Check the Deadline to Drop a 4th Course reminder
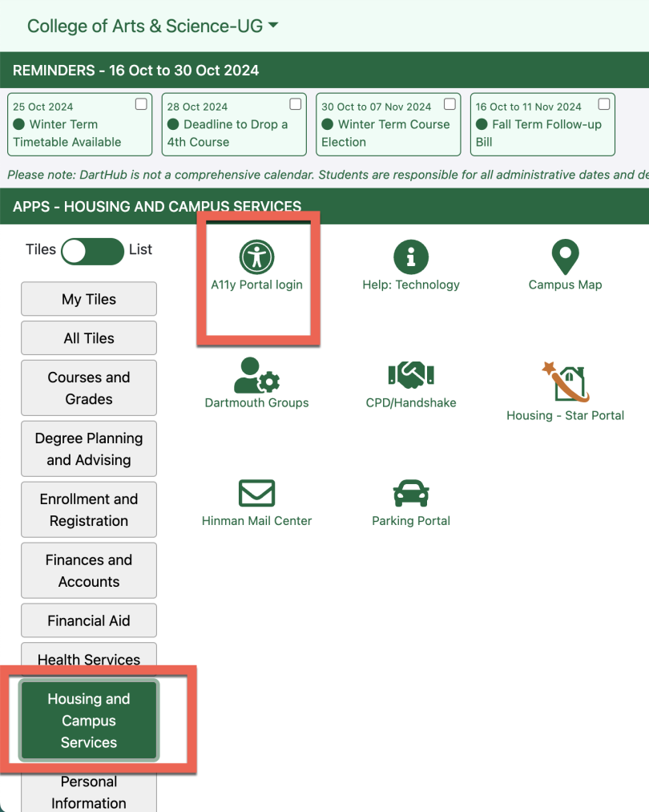Viewport: 649px width, 812px height. tap(295, 104)
